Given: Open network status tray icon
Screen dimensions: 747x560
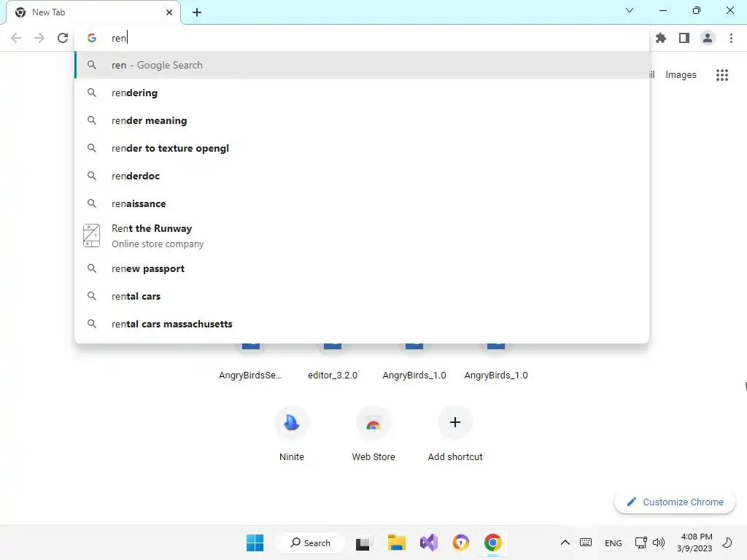Looking at the screenshot, I should [x=640, y=542].
